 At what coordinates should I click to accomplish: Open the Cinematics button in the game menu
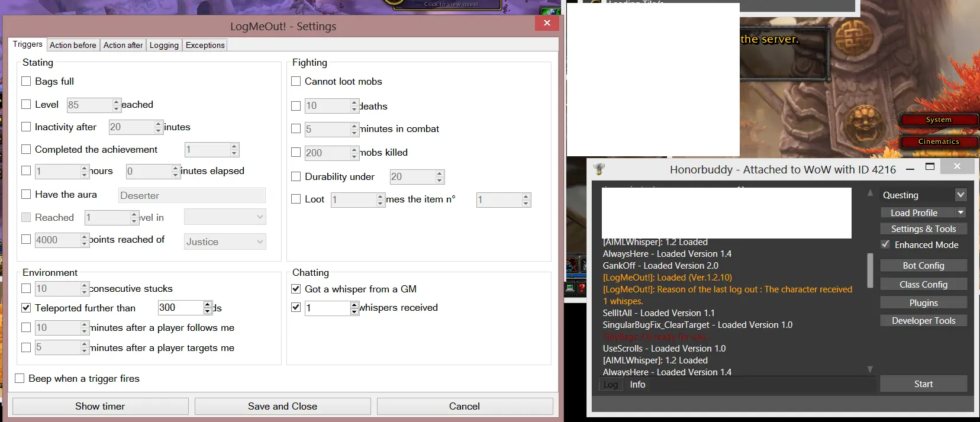[939, 141]
